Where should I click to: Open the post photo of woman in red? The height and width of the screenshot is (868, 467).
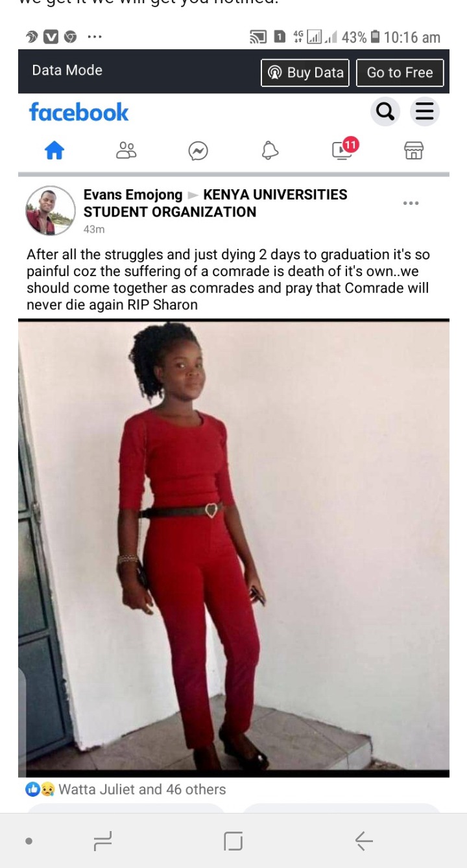pyautogui.click(x=233, y=548)
